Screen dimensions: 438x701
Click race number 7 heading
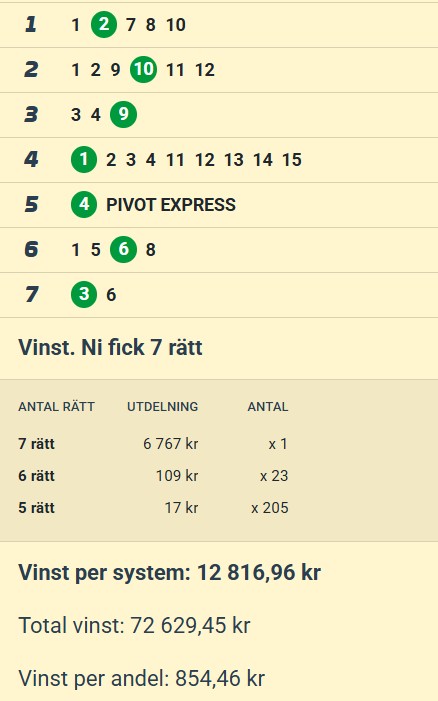pyautogui.click(x=31, y=295)
